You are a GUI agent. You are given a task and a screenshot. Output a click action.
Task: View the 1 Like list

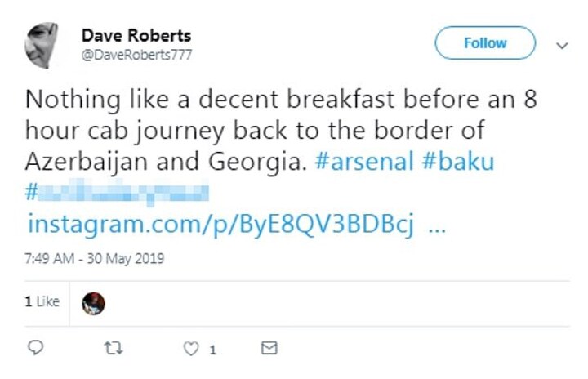click(x=42, y=301)
